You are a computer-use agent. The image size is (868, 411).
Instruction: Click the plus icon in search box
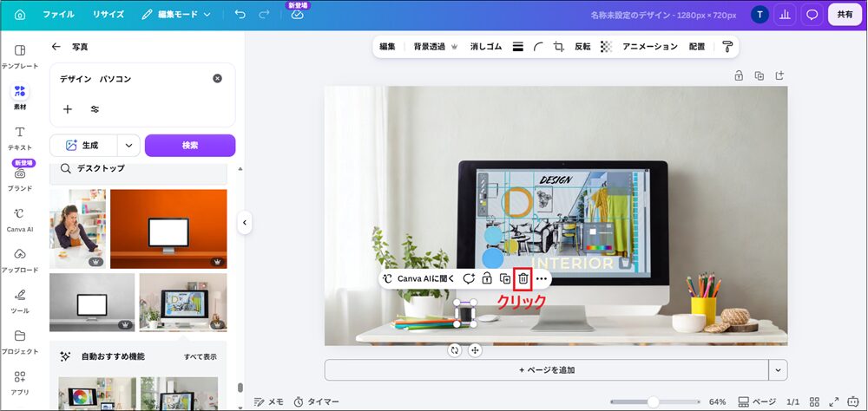tap(68, 109)
